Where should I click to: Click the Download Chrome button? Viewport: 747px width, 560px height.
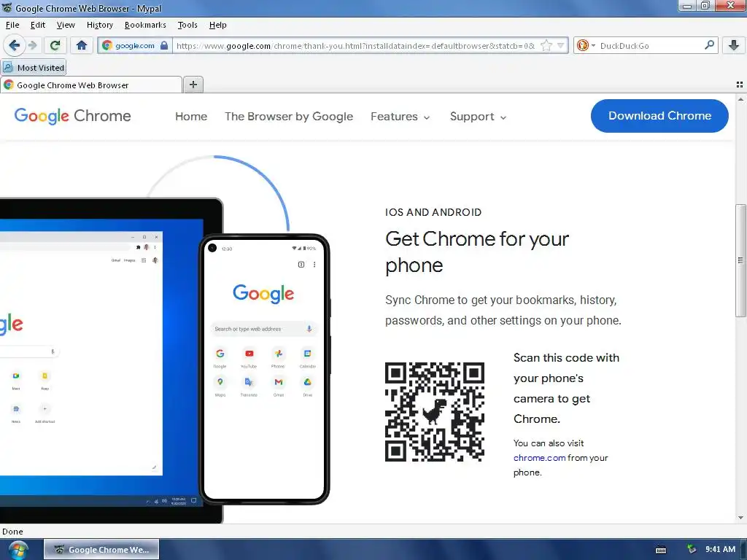coord(659,116)
